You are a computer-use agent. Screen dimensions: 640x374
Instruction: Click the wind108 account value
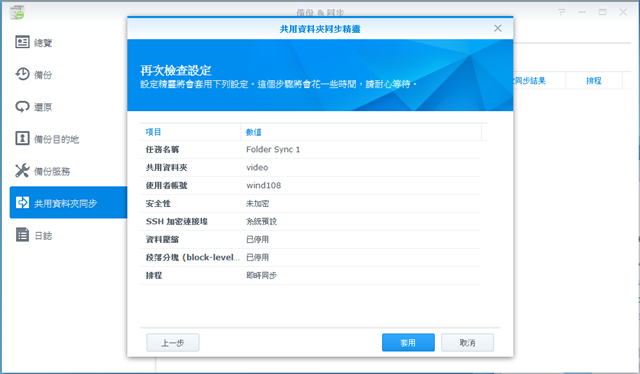(x=264, y=185)
